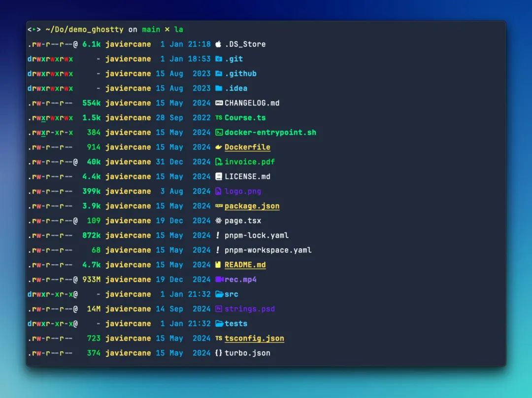The width and height of the screenshot is (532, 398).
Task: Click the underlined Dockerfile name
Action: tap(248, 147)
